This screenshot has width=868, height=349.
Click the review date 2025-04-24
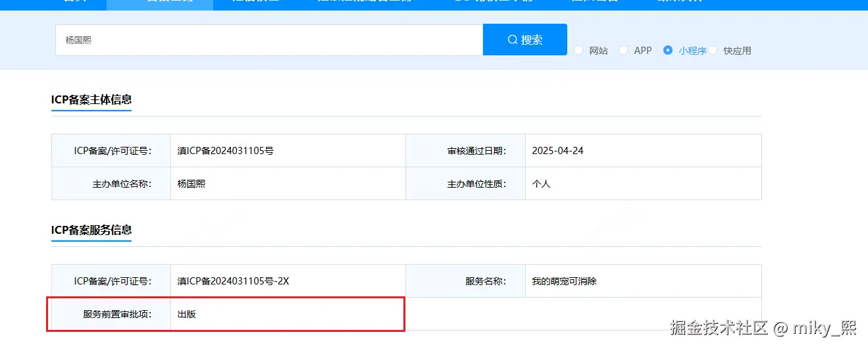pyautogui.click(x=558, y=151)
